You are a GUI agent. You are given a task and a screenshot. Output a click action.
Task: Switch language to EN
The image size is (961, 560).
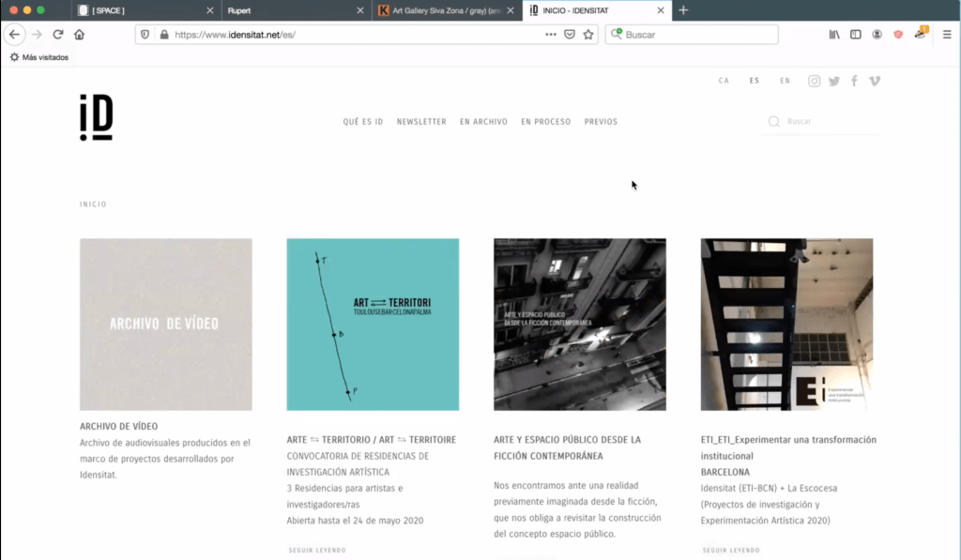click(x=785, y=82)
